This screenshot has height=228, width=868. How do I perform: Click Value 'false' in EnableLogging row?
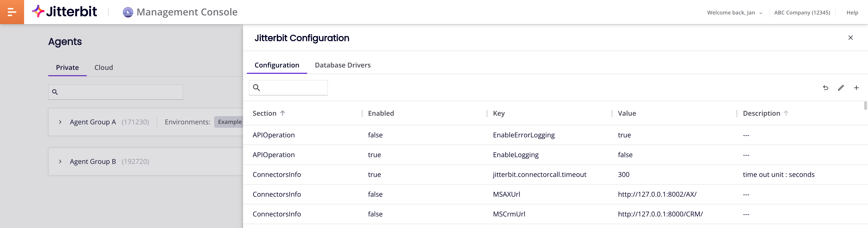point(625,155)
